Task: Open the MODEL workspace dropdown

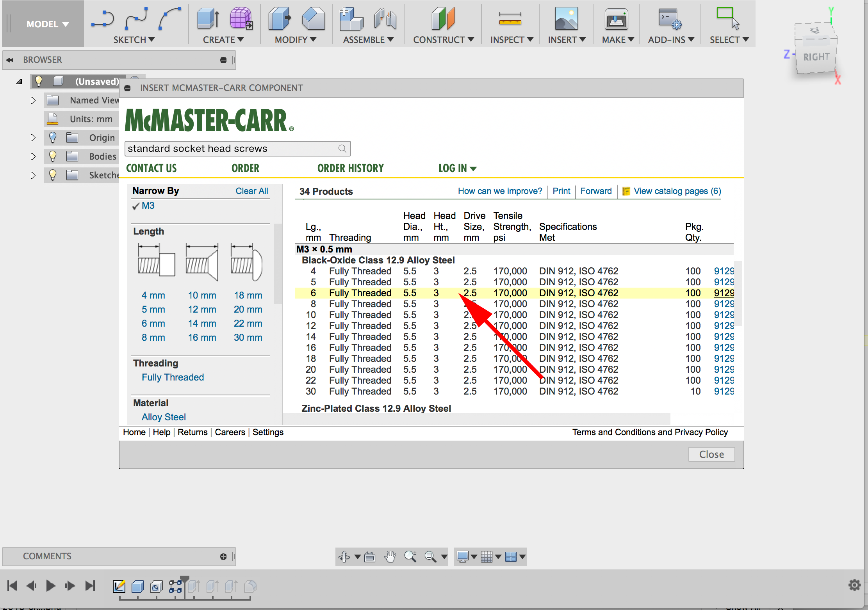Action: [47, 24]
